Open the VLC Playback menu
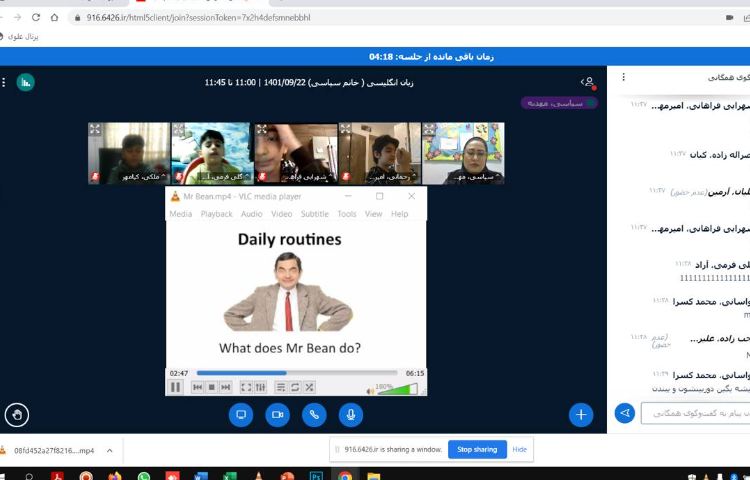Screen dimensions: 750x480 216,214
